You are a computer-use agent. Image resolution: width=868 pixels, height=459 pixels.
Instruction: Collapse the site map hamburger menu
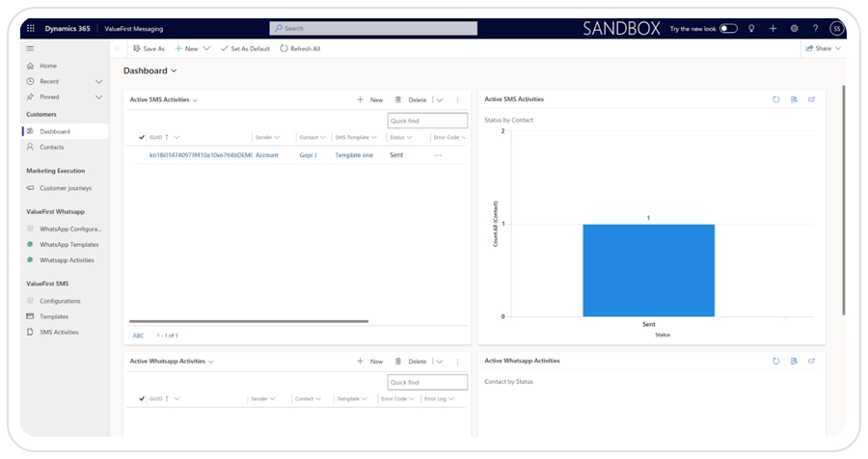(30, 49)
